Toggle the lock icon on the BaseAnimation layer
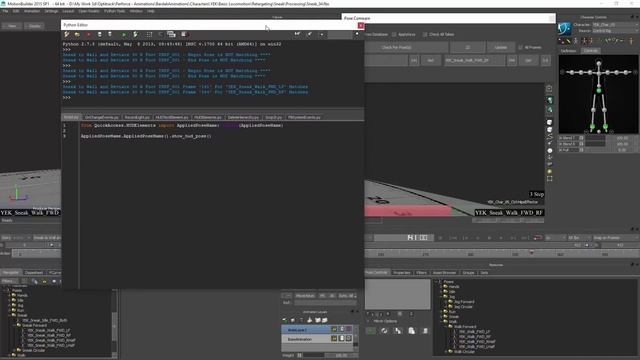This screenshot has height=360, width=640. [x=342, y=339]
